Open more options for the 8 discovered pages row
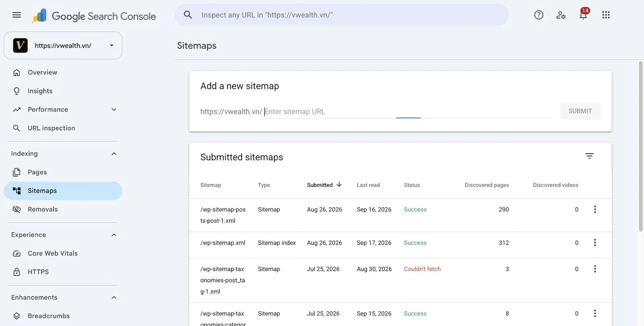This screenshot has width=644, height=326. tap(595, 314)
